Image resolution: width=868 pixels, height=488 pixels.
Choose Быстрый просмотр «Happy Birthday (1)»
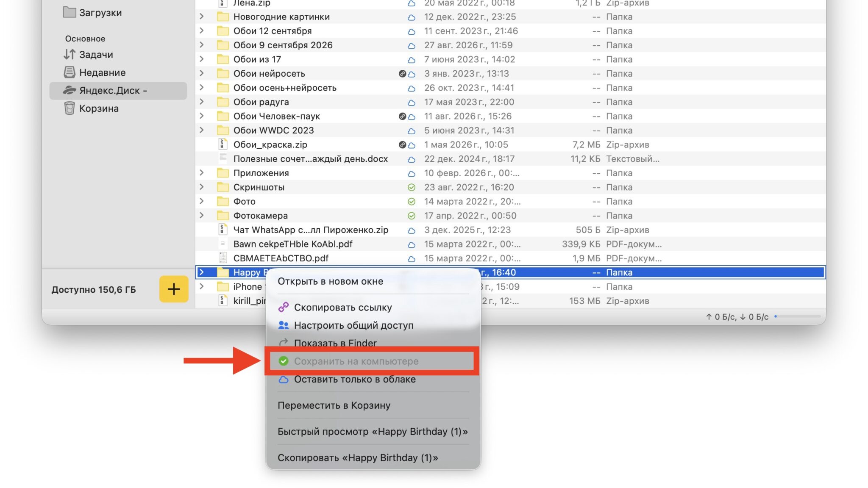coord(373,432)
